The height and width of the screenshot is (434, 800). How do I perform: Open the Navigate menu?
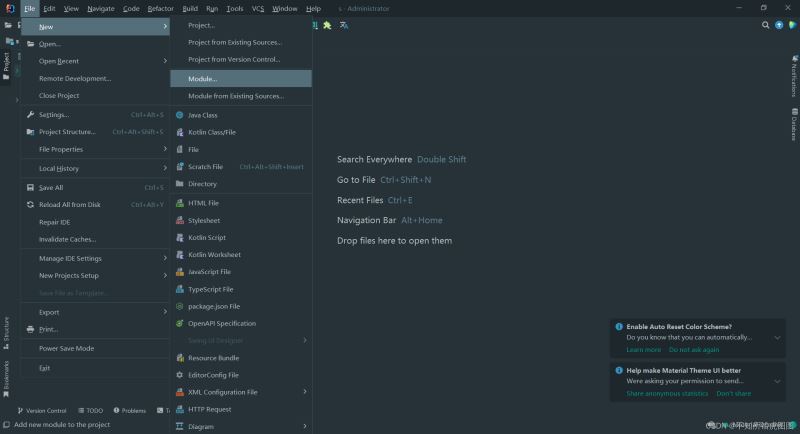click(101, 9)
